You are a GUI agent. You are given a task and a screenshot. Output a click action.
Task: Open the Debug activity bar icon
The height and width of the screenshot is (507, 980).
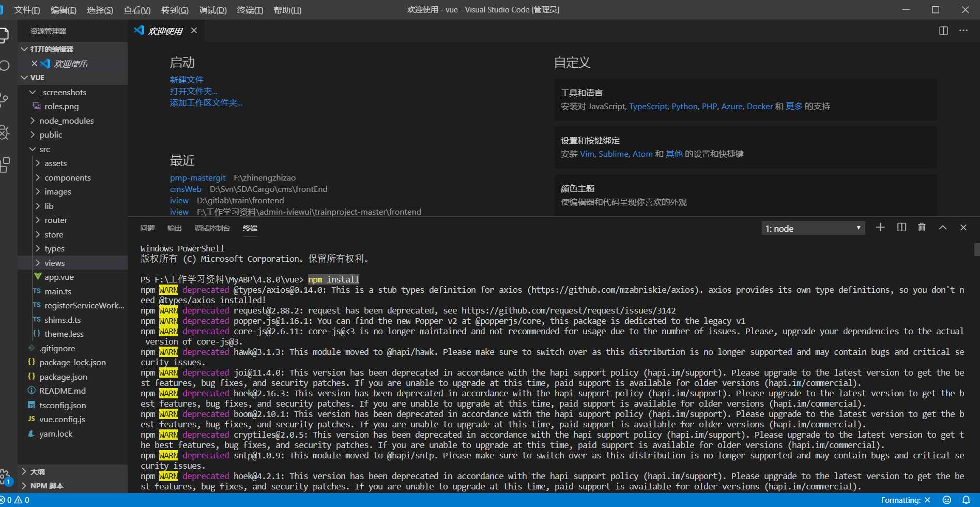(4, 132)
